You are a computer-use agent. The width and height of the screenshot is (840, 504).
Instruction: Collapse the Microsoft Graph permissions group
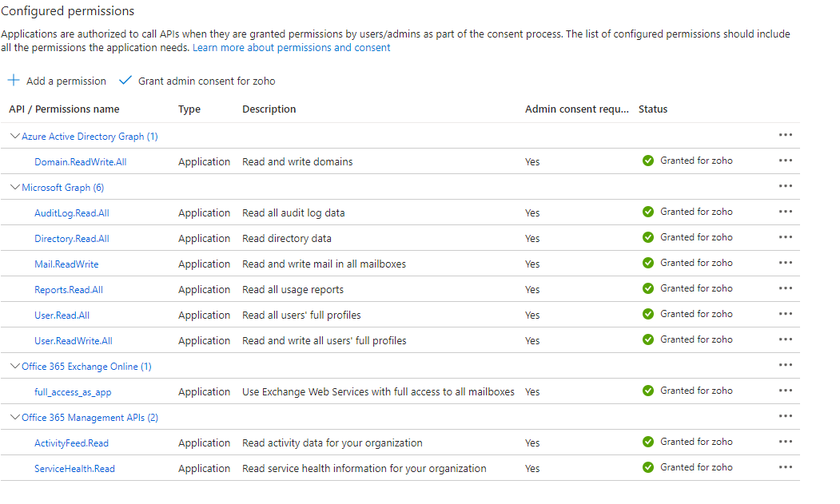click(14, 188)
